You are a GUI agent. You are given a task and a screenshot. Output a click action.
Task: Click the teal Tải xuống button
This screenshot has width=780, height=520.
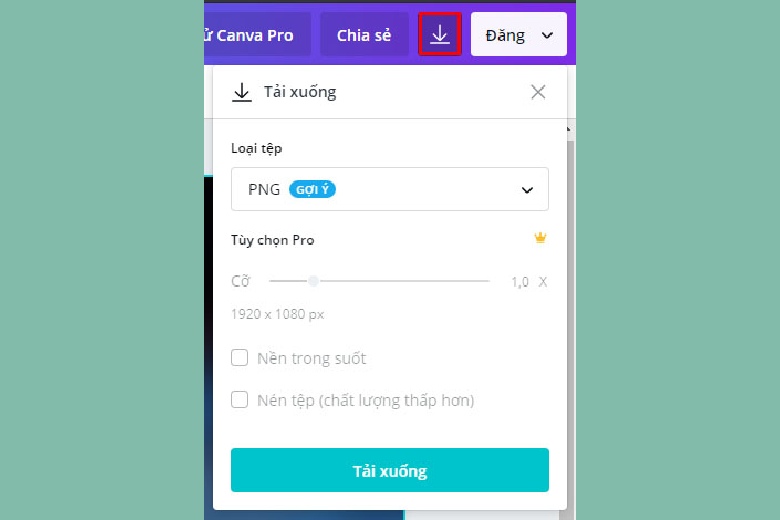click(390, 470)
